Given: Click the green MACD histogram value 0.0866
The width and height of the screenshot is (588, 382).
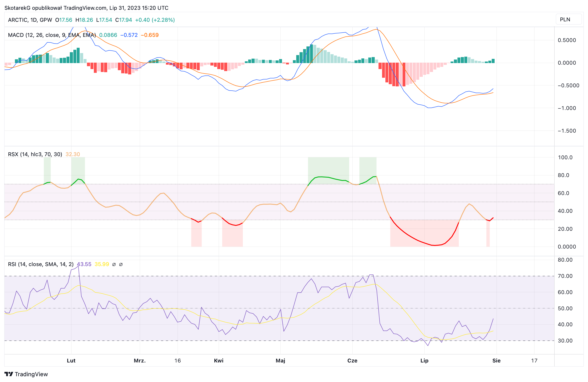Looking at the screenshot, I should pyautogui.click(x=108, y=35).
